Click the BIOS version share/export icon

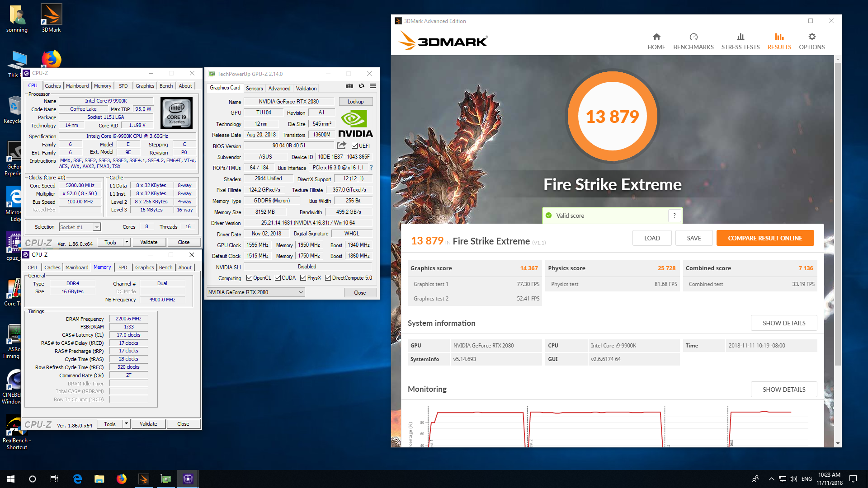pos(341,145)
